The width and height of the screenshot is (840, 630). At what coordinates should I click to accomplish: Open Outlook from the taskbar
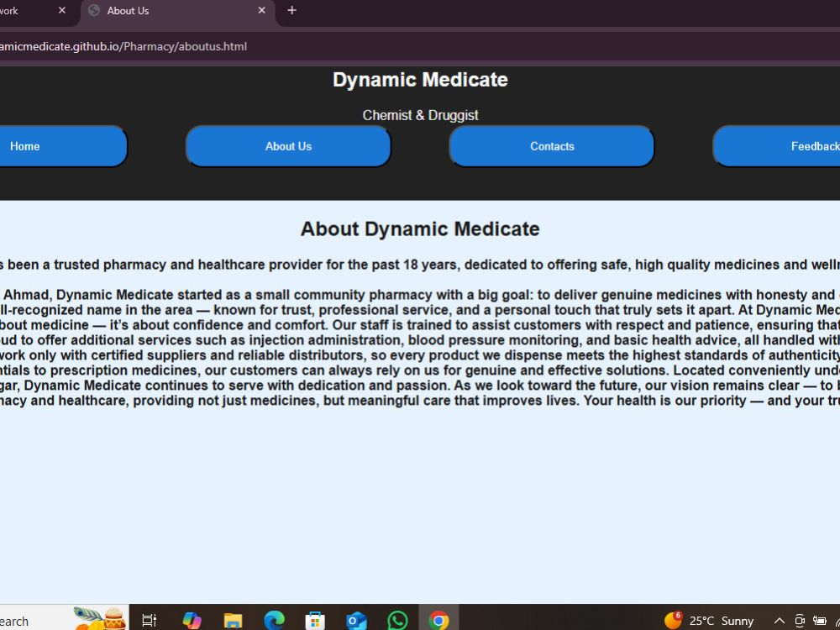[x=356, y=621]
